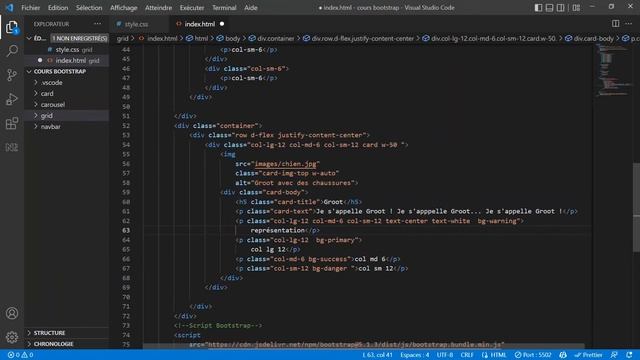Image resolution: width=640 pixels, height=360 pixels.
Task: Click the horizontal editor scrollbar
Action: [363, 346]
